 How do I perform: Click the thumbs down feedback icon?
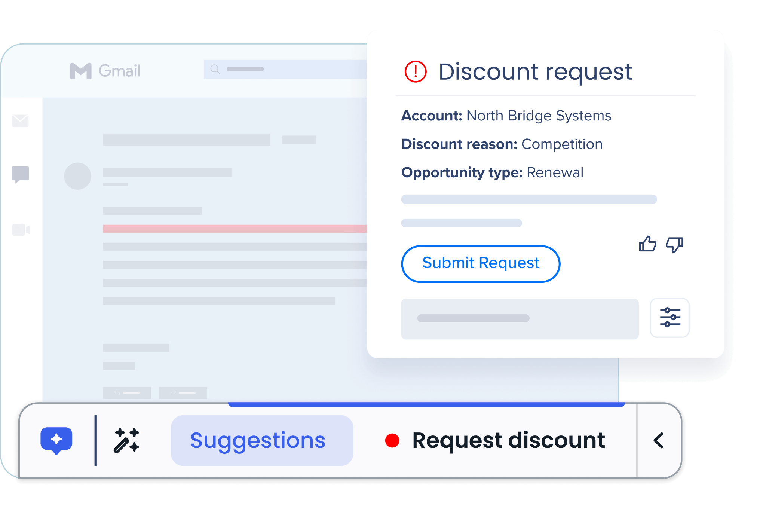point(674,245)
